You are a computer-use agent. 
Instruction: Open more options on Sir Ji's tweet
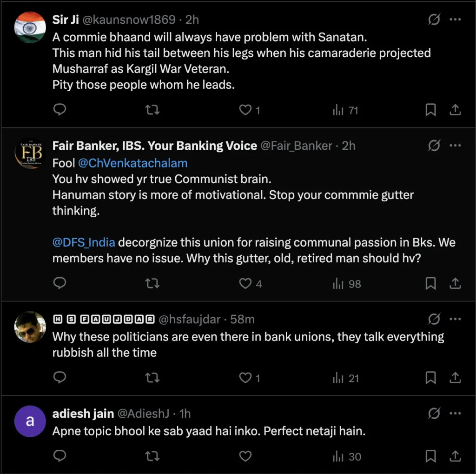click(456, 20)
